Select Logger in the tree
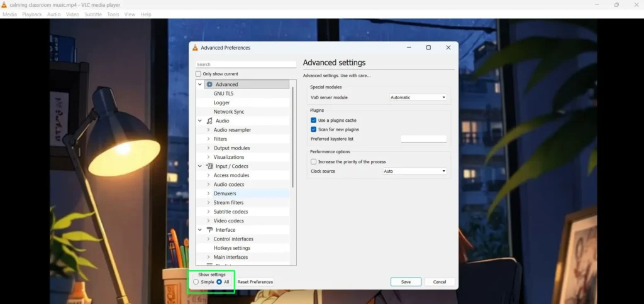 click(x=222, y=102)
